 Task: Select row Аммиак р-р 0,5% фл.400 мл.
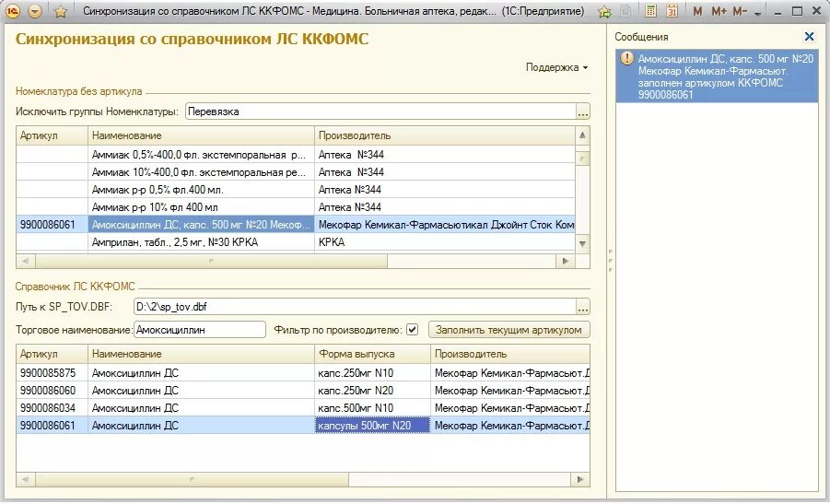click(296, 190)
